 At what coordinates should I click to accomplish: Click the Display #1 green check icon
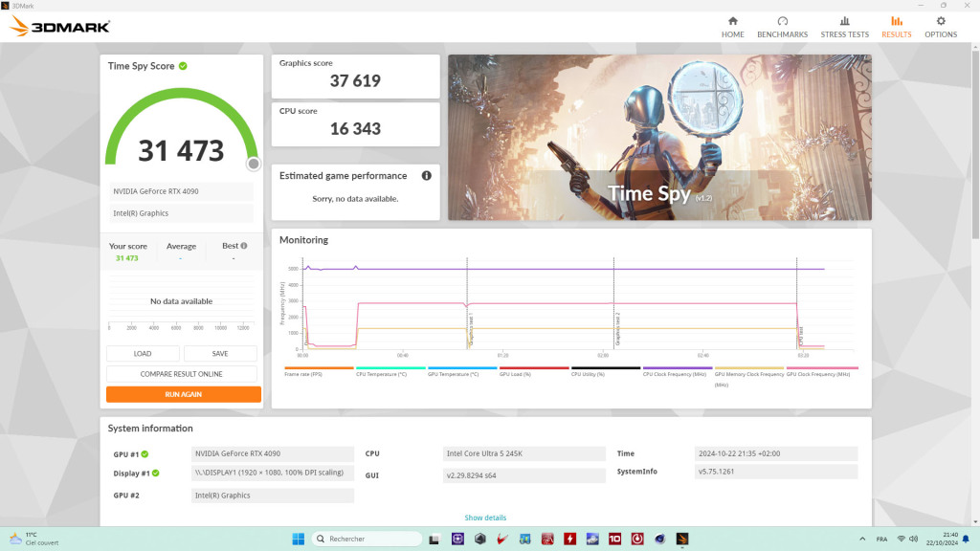(x=156, y=473)
